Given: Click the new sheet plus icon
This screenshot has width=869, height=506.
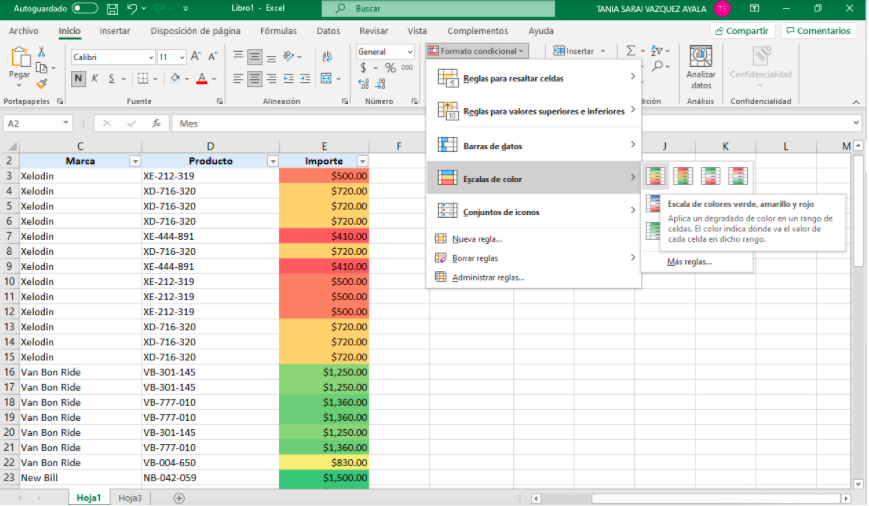Looking at the screenshot, I should point(179,498).
